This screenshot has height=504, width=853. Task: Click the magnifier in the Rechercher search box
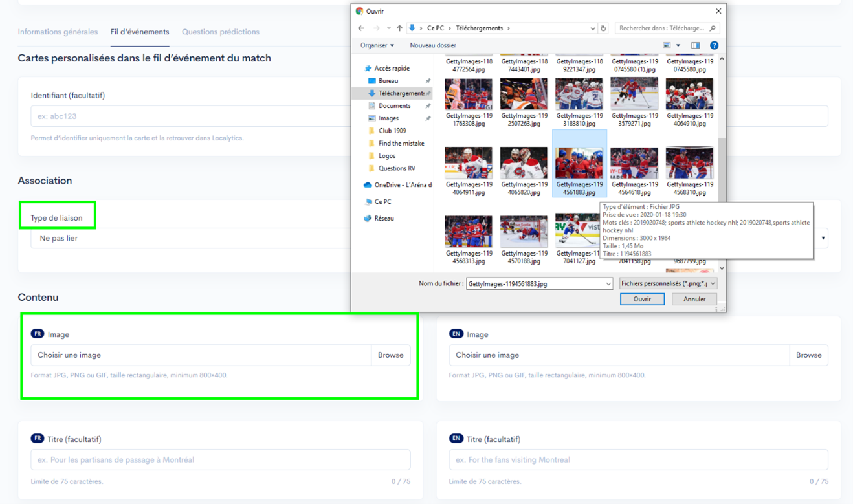click(713, 28)
